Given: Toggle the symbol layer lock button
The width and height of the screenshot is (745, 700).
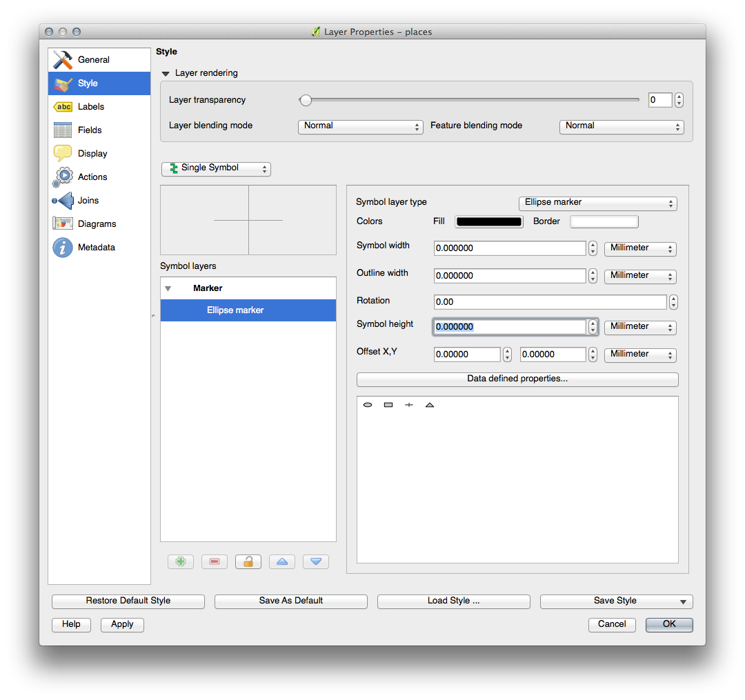Looking at the screenshot, I should pyautogui.click(x=248, y=561).
